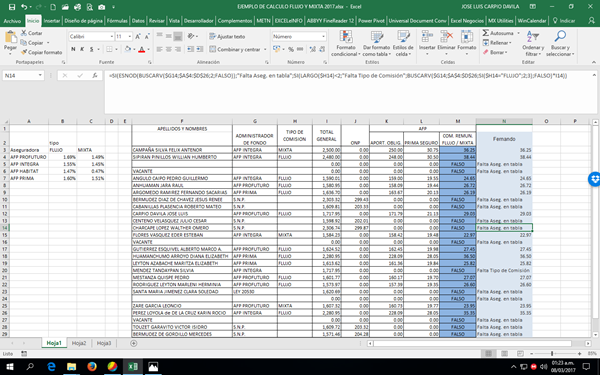Open Dar formato como tabla gallery

pos(377,43)
